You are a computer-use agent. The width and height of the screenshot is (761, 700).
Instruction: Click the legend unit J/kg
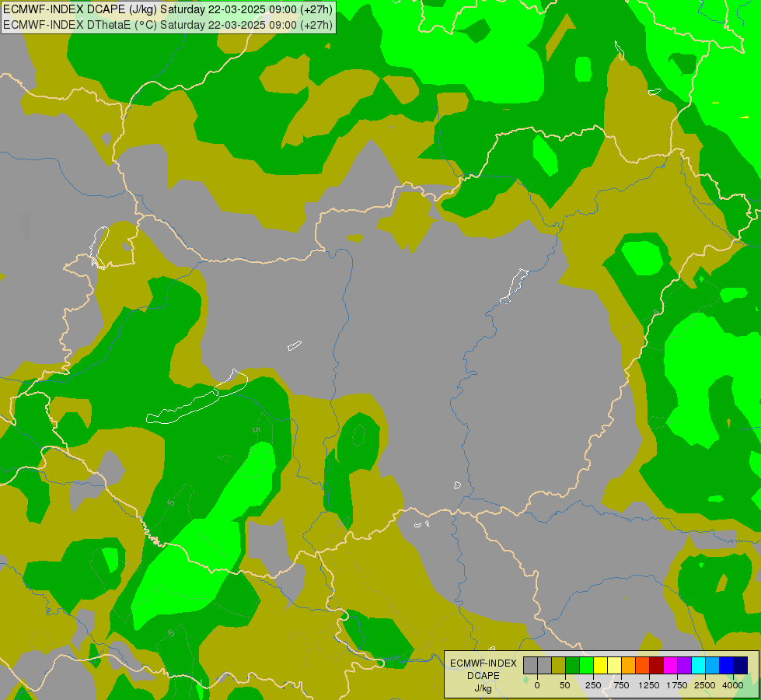483,688
